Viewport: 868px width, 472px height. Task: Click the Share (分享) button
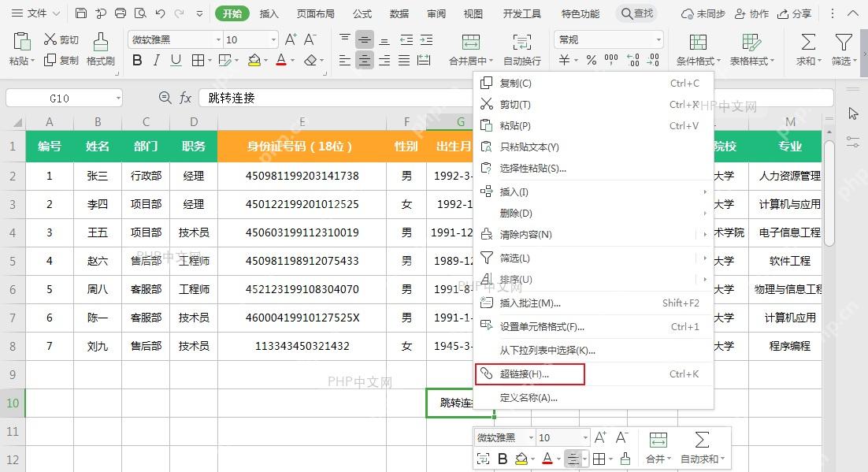click(795, 13)
